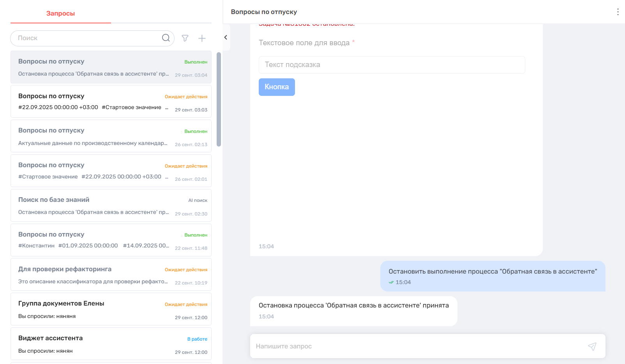Open the filter funnel icon

[x=185, y=38]
